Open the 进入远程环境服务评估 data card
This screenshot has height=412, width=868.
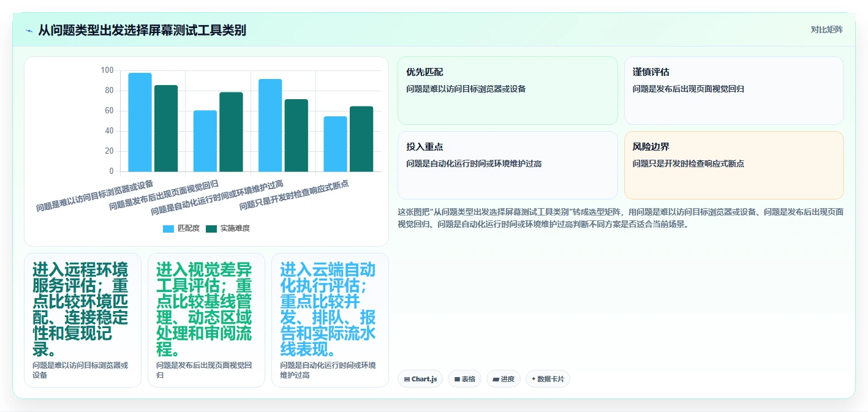[x=83, y=320]
